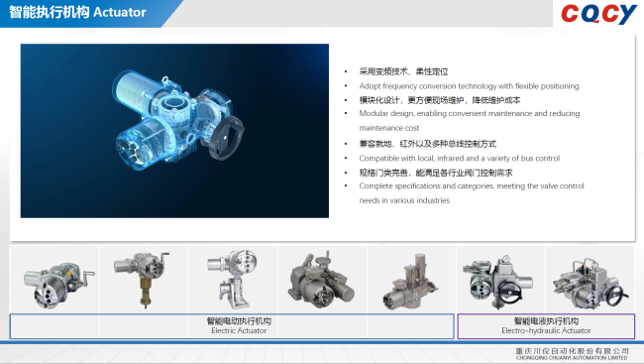Screen dimensions: 644x364
Task: Click the Chongqing Chuanyi Automation footer text
Action: point(572,354)
